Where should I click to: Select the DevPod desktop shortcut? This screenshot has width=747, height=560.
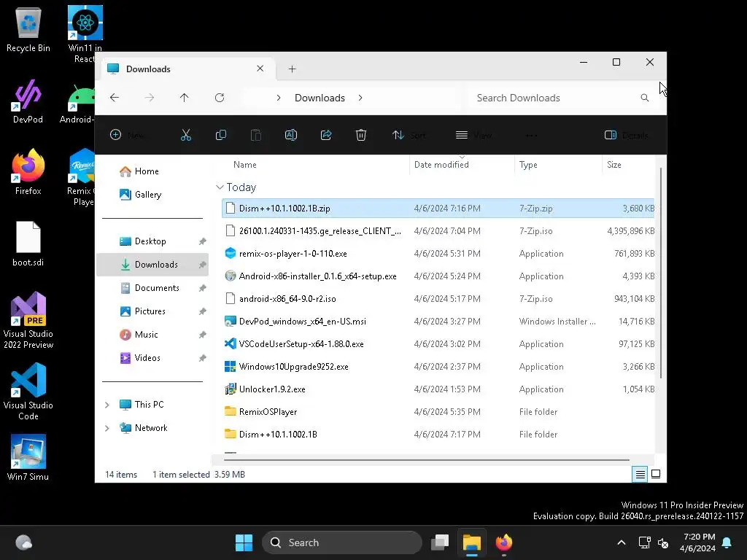pyautogui.click(x=28, y=101)
